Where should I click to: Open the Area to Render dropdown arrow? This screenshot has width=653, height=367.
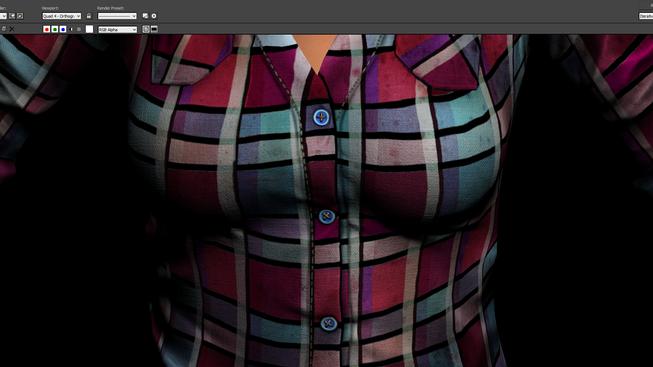click(x=4, y=16)
